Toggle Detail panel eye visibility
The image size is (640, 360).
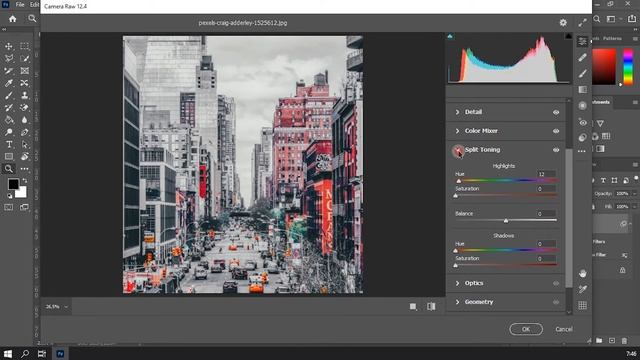click(556, 112)
